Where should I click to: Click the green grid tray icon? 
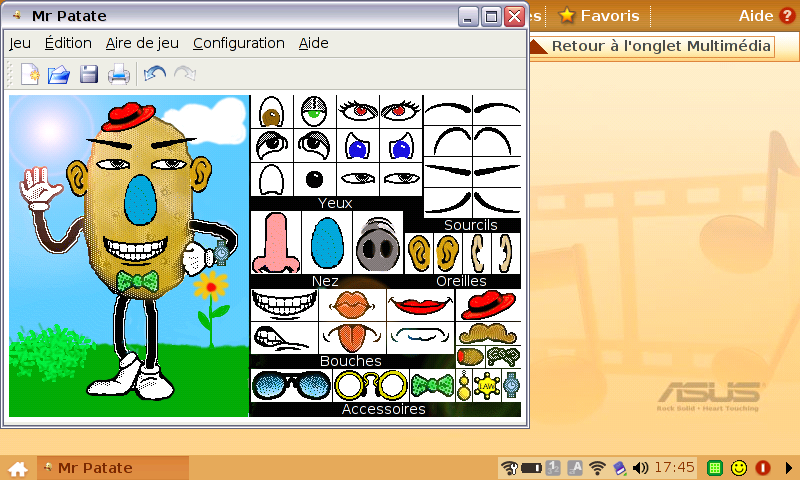coord(715,468)
